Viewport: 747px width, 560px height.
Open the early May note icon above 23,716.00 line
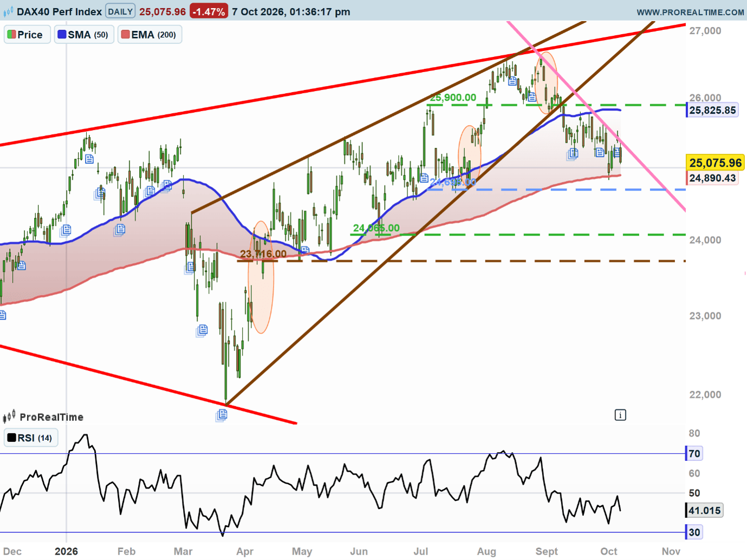(305, 250)
